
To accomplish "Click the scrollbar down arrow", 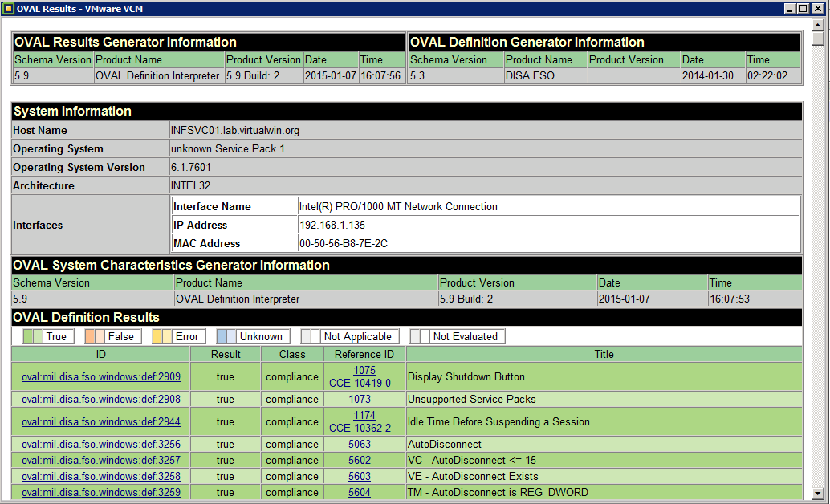I will point(818,493).
